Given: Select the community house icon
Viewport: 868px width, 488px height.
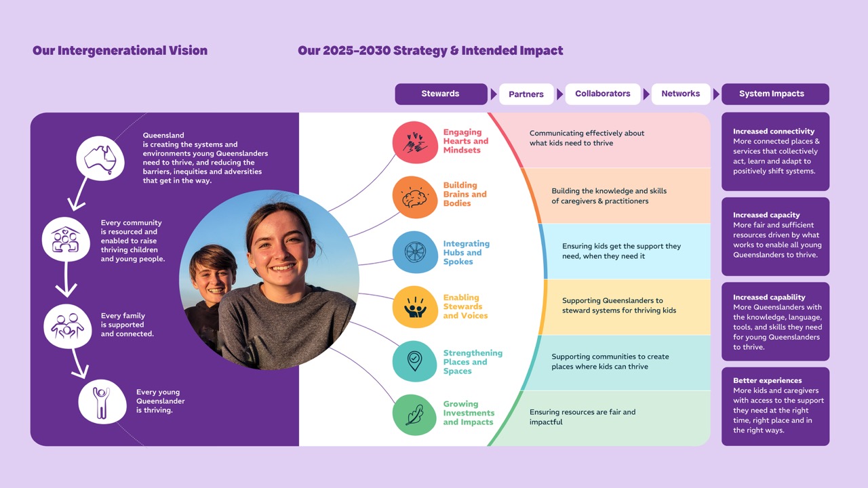Looking at the screenshot, I should [66, 239].
